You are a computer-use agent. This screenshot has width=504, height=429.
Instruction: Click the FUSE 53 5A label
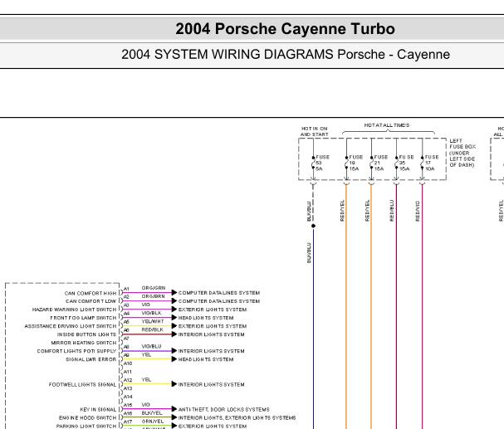(322, 163)
